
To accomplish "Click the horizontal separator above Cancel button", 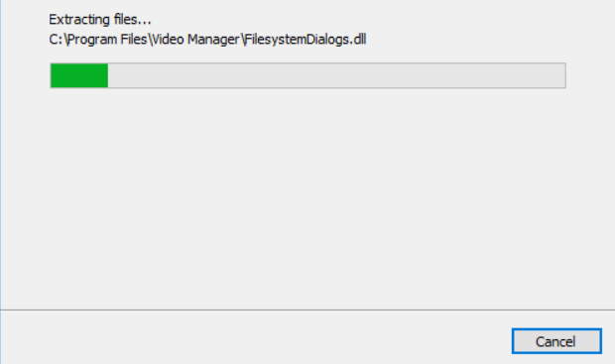I will 307,309.
